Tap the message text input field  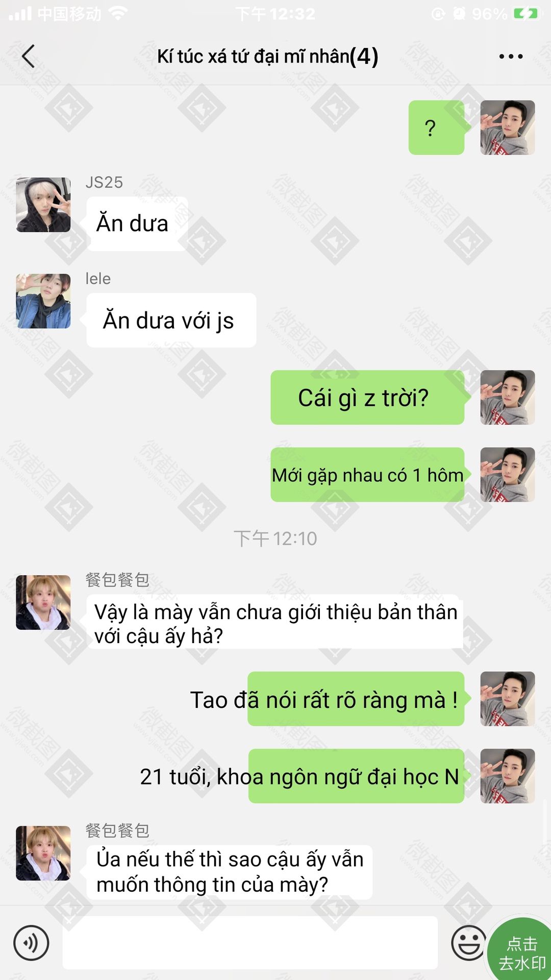250,942
